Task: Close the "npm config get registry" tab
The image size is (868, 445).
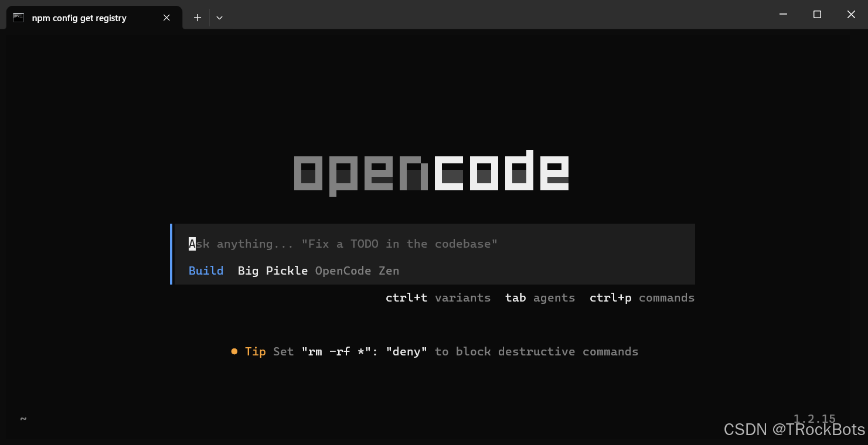Action: pyautogui.click(x=166, y=18)
